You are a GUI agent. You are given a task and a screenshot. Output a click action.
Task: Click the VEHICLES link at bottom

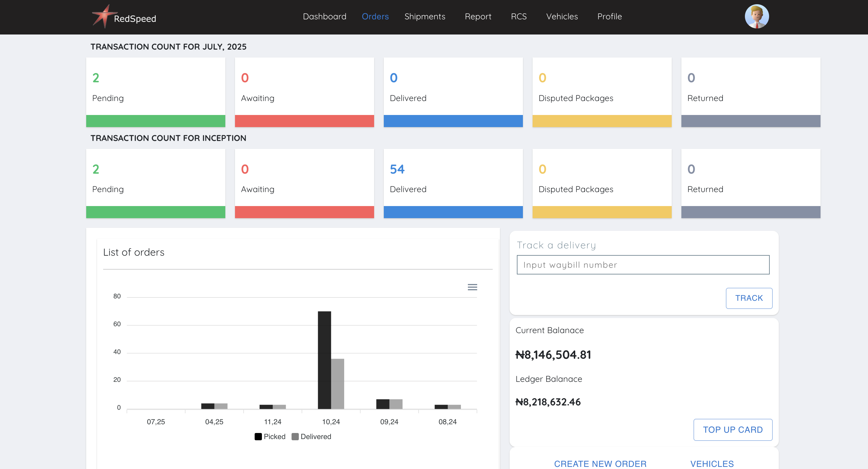(712, 464)
